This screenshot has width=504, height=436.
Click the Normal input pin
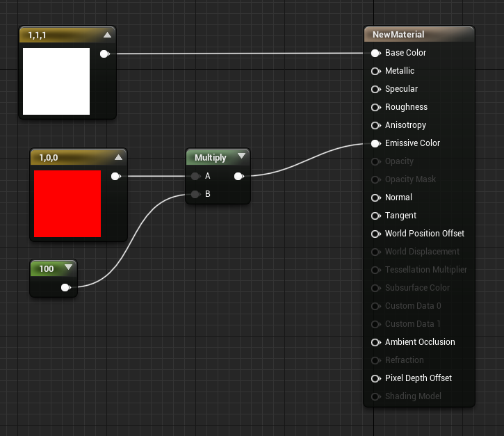coord(376,197)
